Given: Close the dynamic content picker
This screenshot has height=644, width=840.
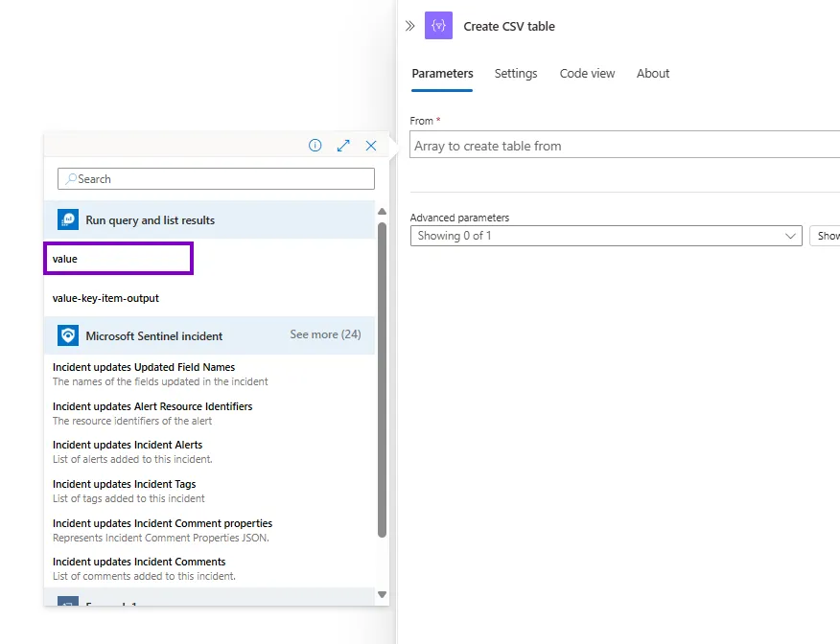Looking at the screenshot, I should 371,145.
